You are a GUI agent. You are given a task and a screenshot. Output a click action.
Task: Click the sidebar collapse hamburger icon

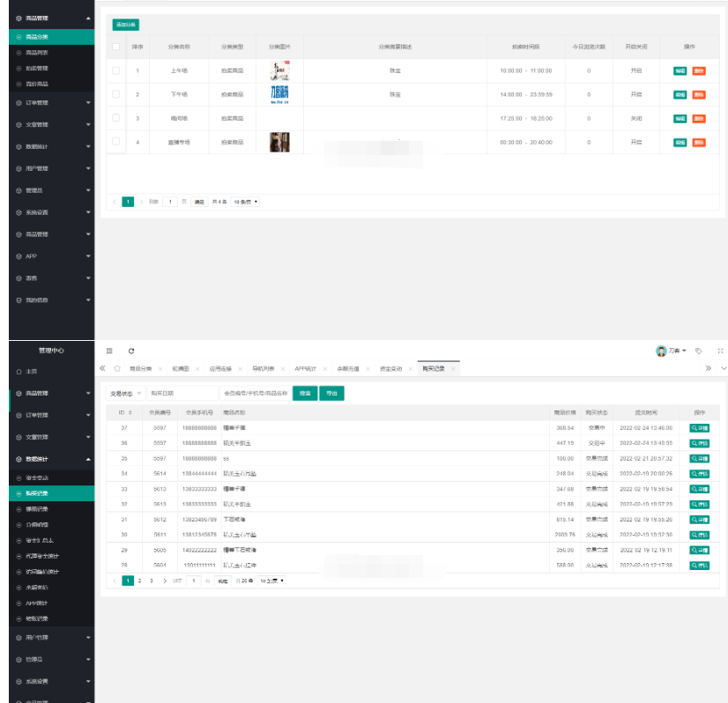[x=109, y=351]
